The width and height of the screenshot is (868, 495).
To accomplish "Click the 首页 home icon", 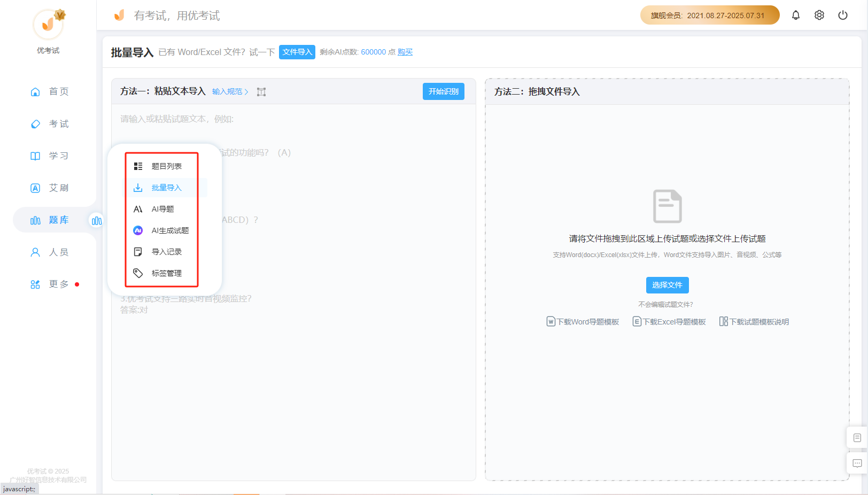I will (x=35, y=92).
